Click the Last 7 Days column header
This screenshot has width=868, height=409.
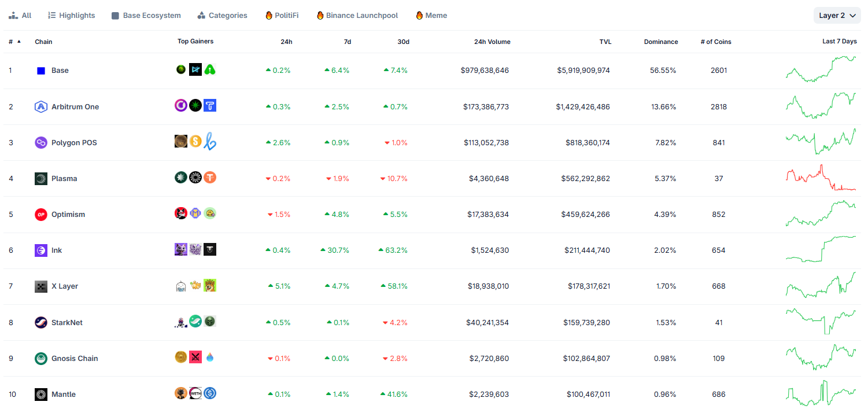pyautogui.click(x=840, y=42)
